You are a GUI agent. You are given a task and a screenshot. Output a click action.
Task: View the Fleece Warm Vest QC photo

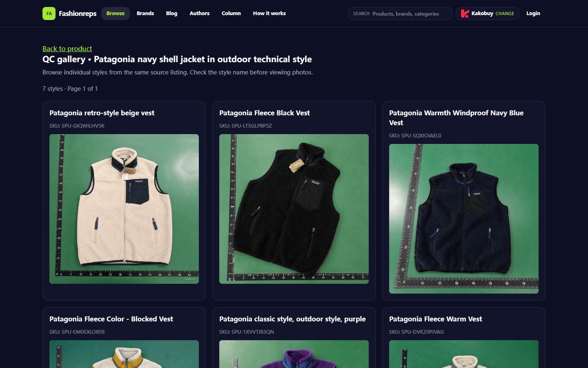pyautogui.click(x=464, y=354)
